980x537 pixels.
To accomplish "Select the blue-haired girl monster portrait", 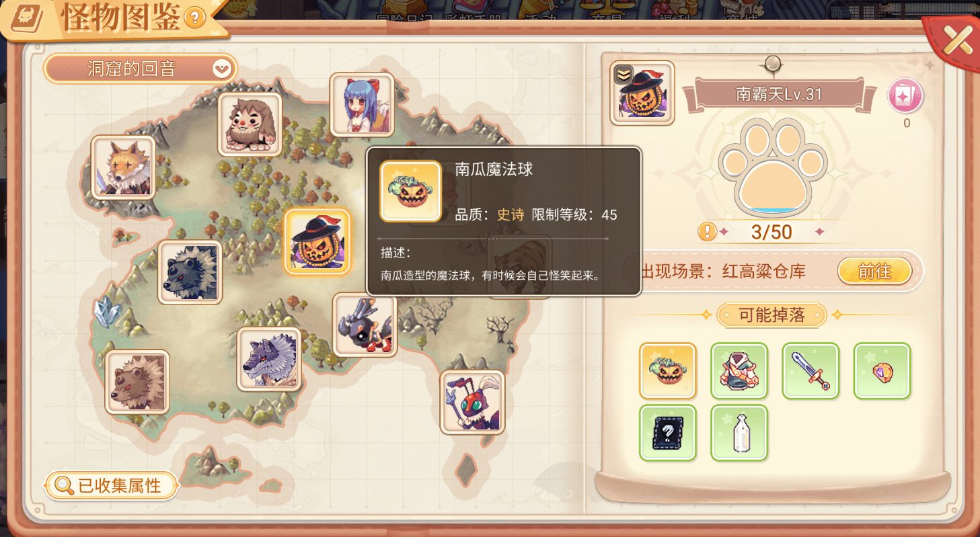I will pos(362,106).
